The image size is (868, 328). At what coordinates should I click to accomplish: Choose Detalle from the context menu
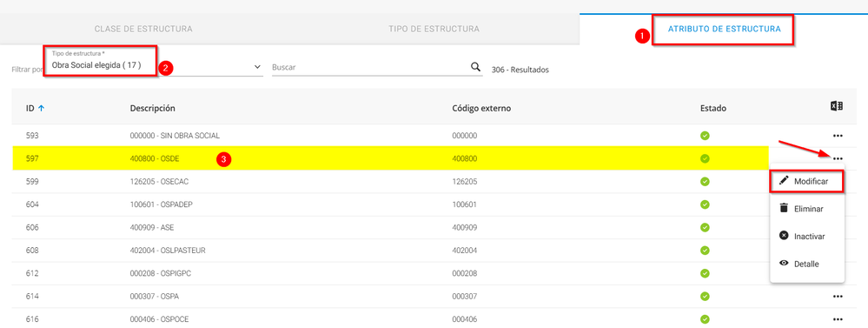[x=807, y=264]
